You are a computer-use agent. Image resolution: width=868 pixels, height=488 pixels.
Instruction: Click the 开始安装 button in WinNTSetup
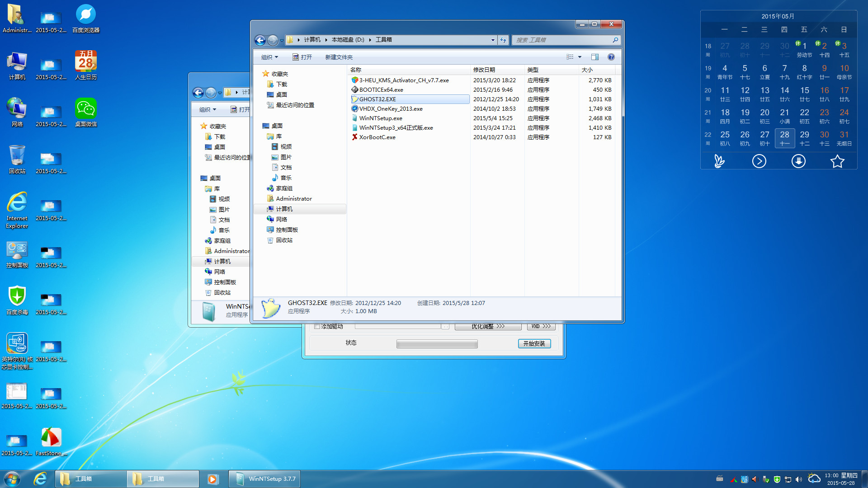tap(534, 344)
